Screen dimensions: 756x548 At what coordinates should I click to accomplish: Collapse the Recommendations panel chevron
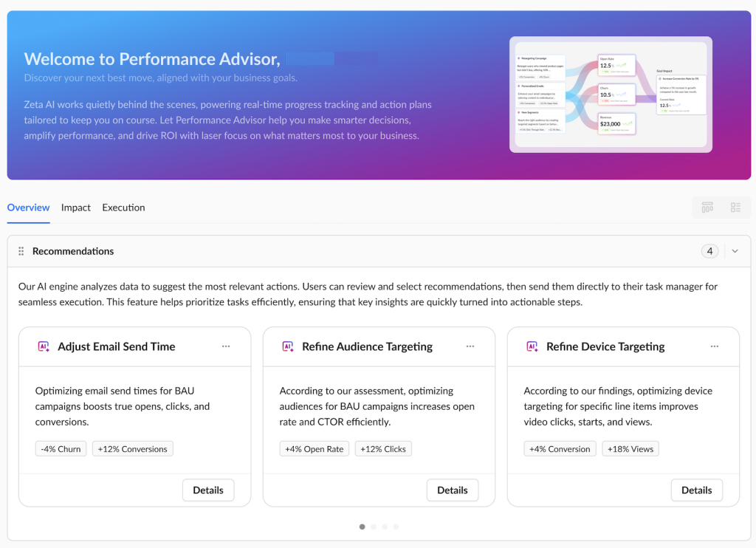coord(735,251)
